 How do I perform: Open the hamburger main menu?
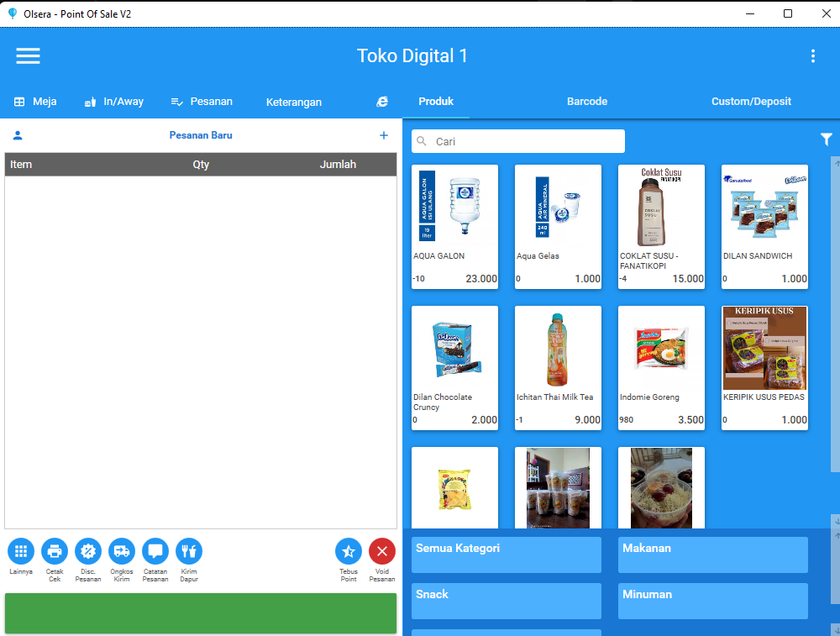click(28, 55)
